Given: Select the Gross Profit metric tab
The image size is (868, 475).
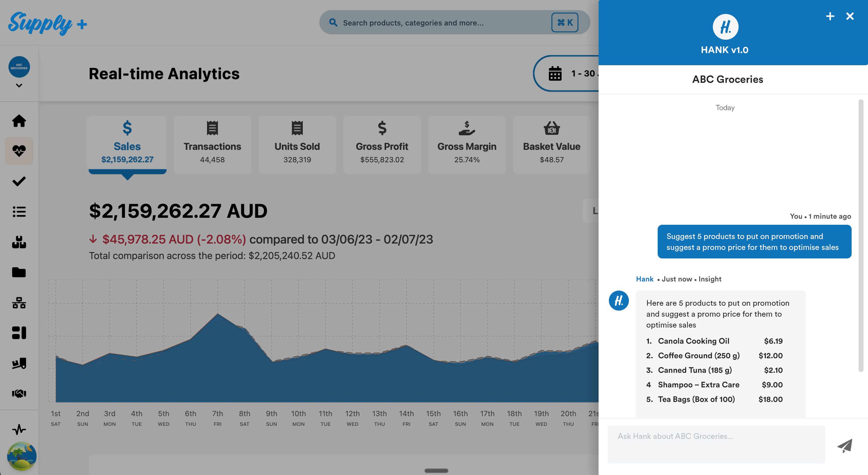Looking at the screenshot, I should pos(382,145).
